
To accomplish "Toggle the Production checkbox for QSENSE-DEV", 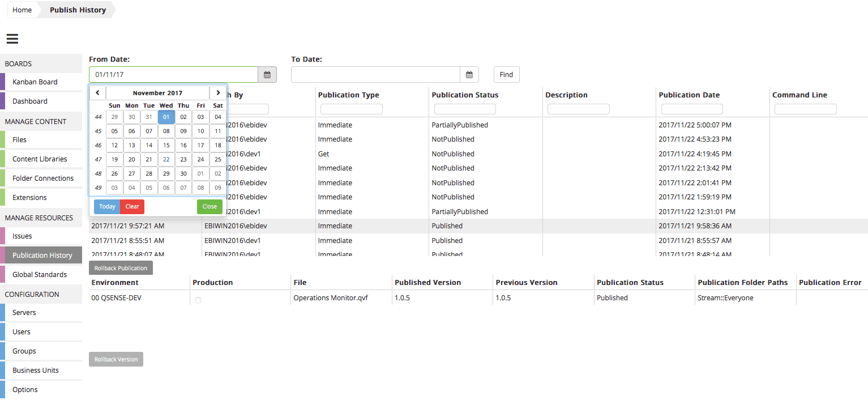I will [198, 300].
